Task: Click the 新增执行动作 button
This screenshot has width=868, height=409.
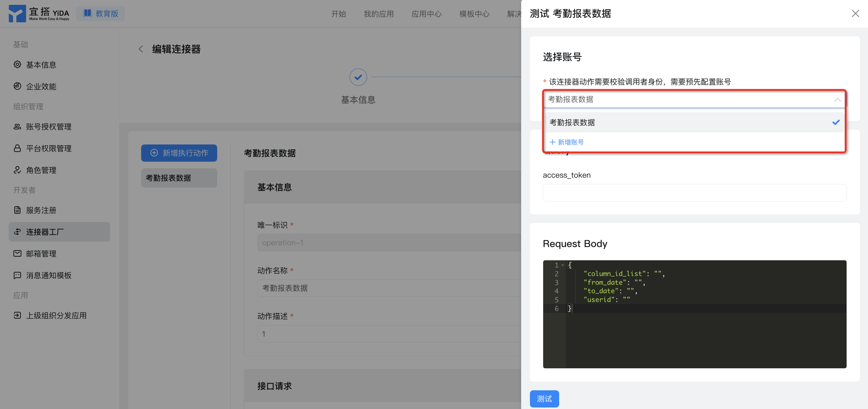Action: coord(179,153)
